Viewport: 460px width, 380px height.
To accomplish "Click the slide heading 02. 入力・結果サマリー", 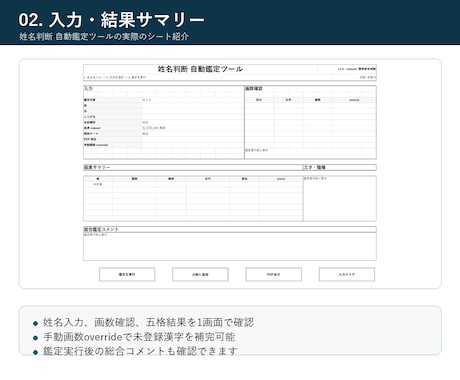I will click(x=111, y=20).
